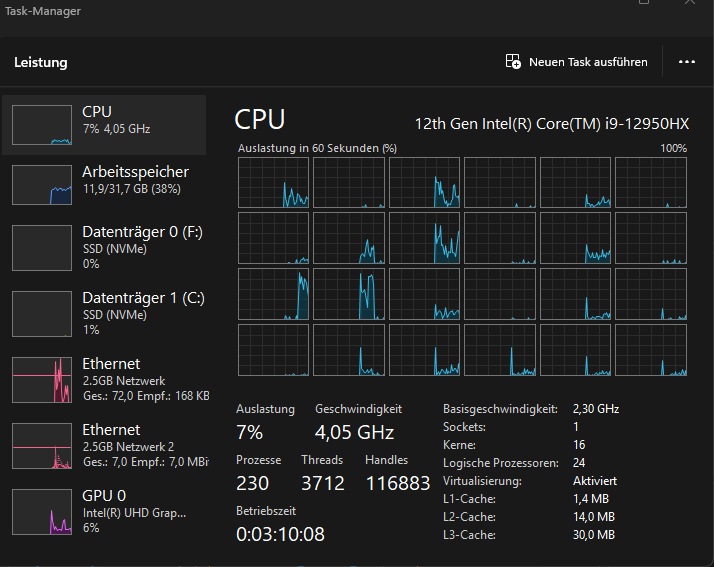Viewport: 714px width, 567px height.
Task: Click the Auslastung in 60 Sekunden label
Action: (x=317, y=148)
